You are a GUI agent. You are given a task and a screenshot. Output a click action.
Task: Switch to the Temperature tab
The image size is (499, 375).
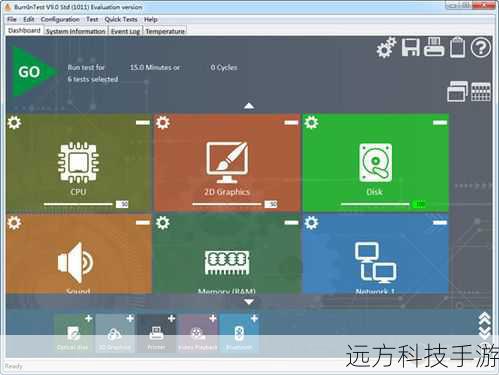click(165, 31)
